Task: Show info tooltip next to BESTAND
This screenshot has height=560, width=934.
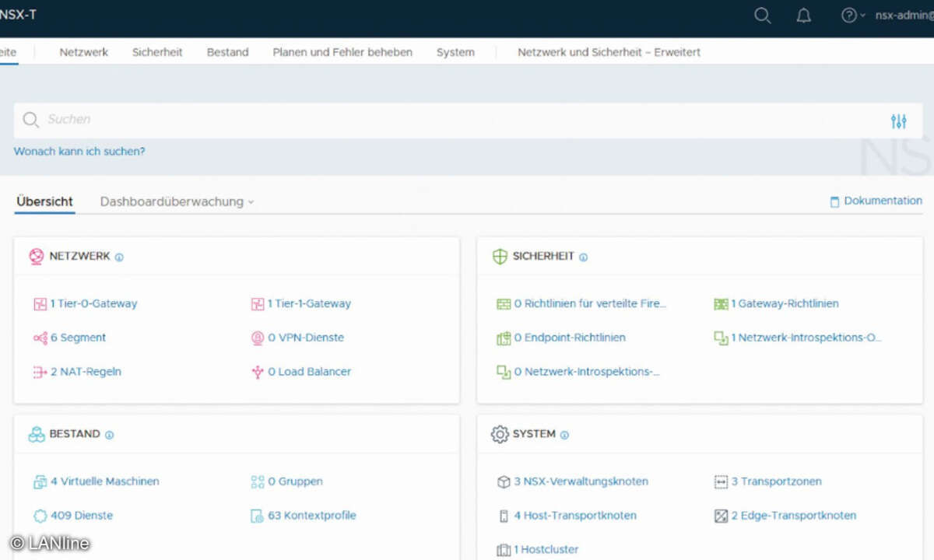Action: [x=109, y=435]
